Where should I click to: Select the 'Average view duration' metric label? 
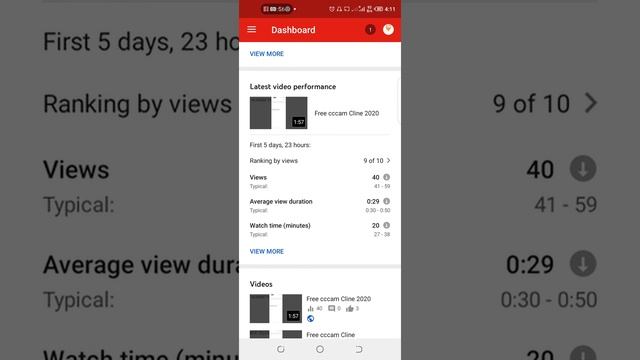pos(281,202)
